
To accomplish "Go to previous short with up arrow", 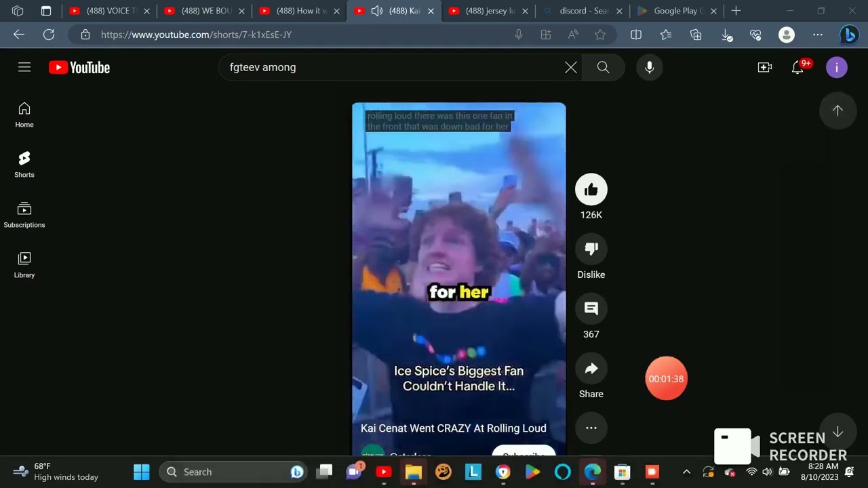I will click(x=838, y=110).
